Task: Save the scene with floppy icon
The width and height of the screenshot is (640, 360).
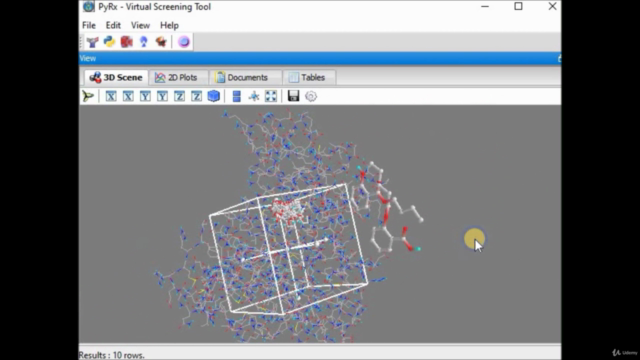Action: [293, 96]
